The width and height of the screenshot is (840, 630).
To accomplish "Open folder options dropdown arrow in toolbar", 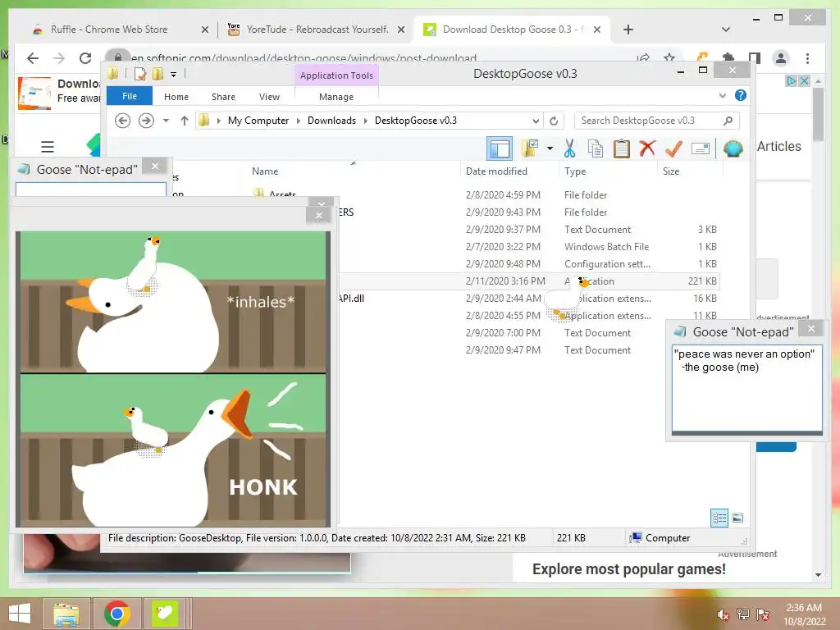I will point(550,148).
